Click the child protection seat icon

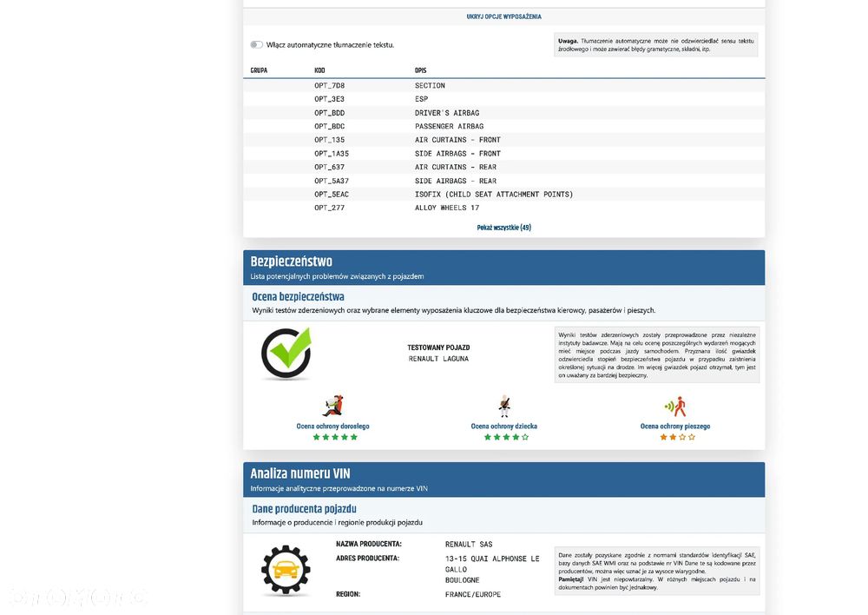pos(503,407)
